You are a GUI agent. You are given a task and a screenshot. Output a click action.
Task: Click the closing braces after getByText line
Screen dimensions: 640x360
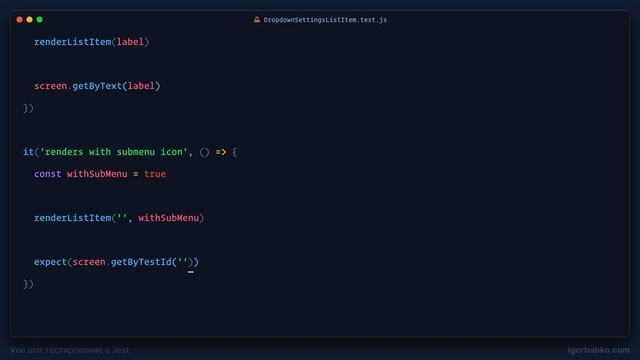click(x=28, y=108)
